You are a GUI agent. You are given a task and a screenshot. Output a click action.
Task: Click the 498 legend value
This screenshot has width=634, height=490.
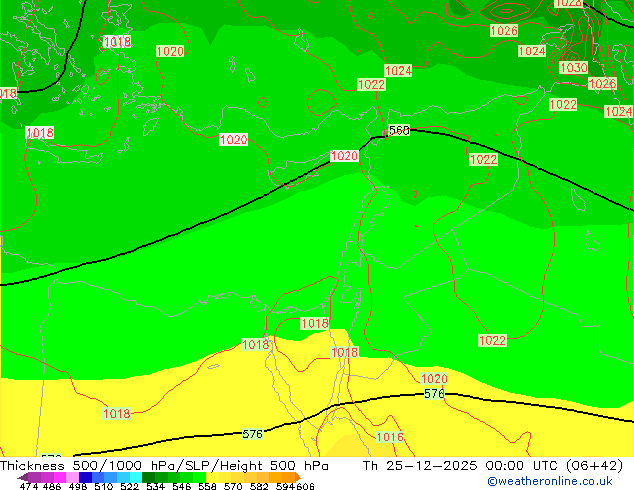[78, 486]
